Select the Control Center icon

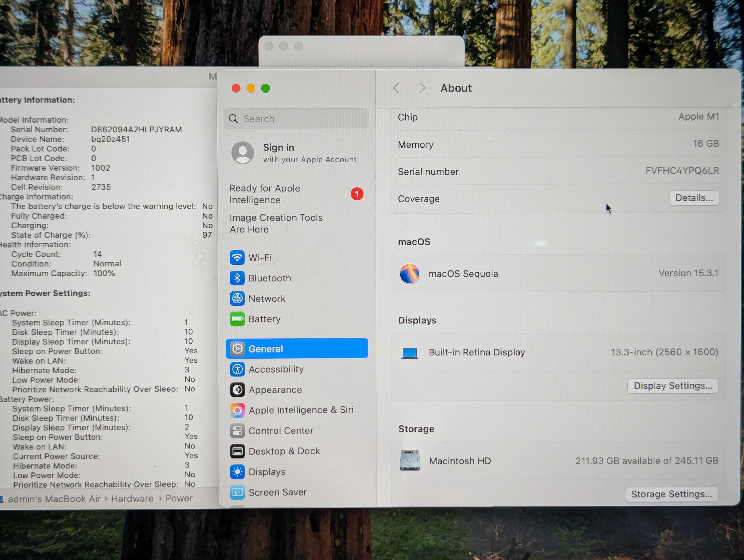pos(237,431)
